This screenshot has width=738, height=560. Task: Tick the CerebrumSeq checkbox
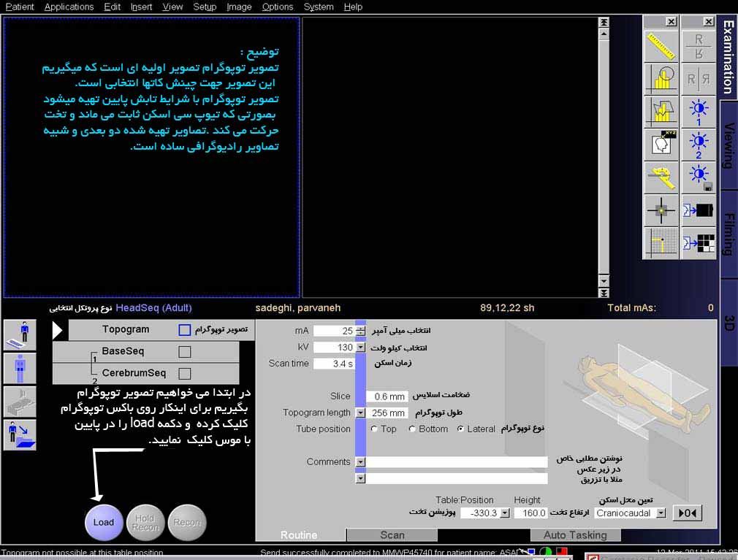(x=184, y=373)
